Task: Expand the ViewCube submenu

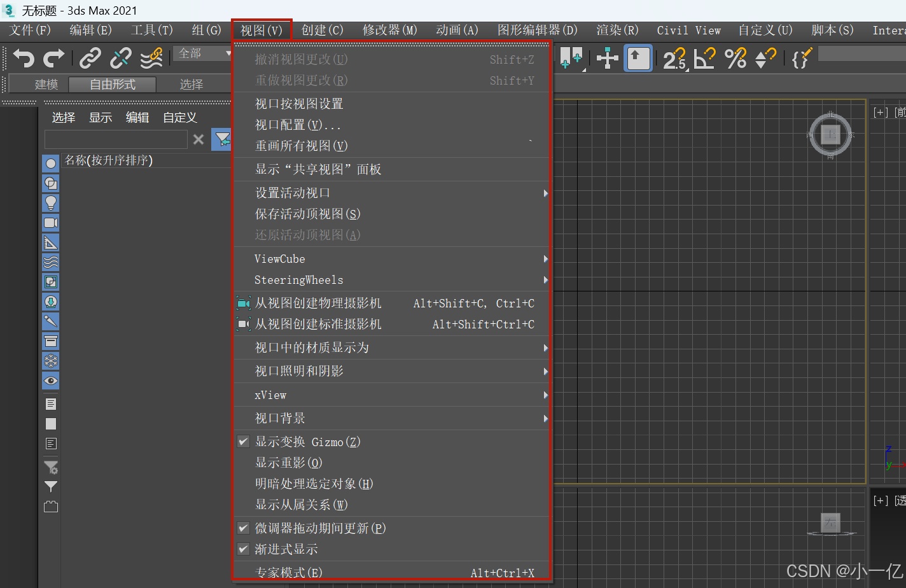Action: (x=391, y=259)
